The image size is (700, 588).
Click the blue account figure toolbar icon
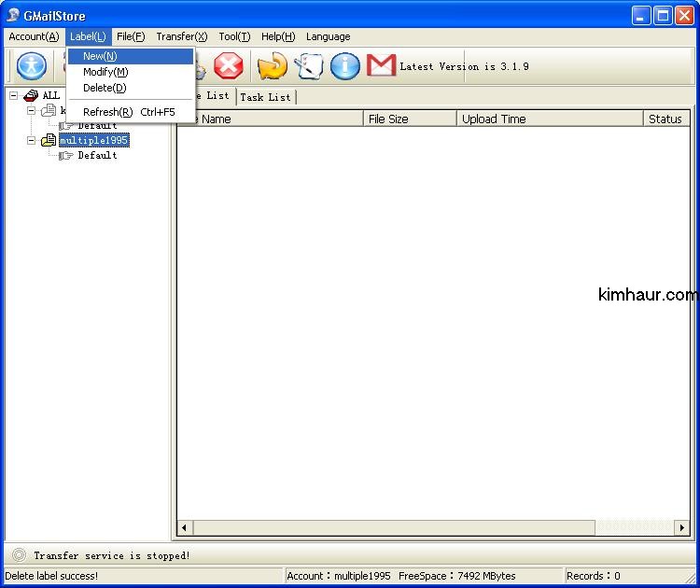33,66
